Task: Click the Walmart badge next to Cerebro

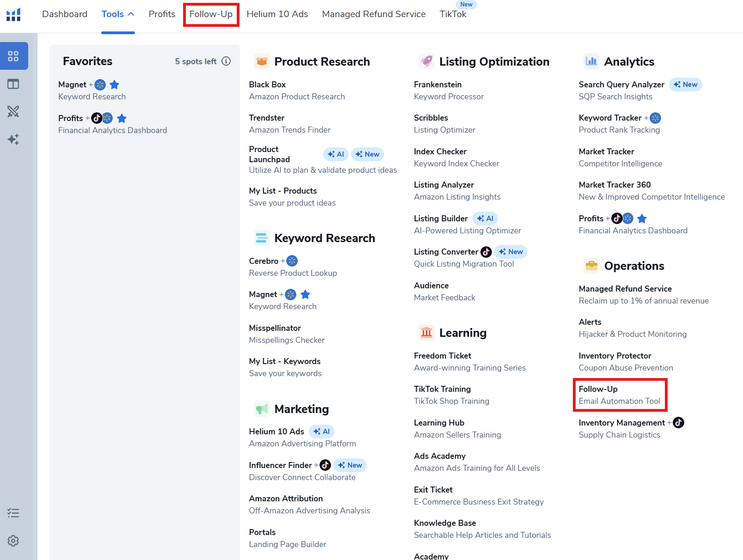Action: click(x=292, y=261)
